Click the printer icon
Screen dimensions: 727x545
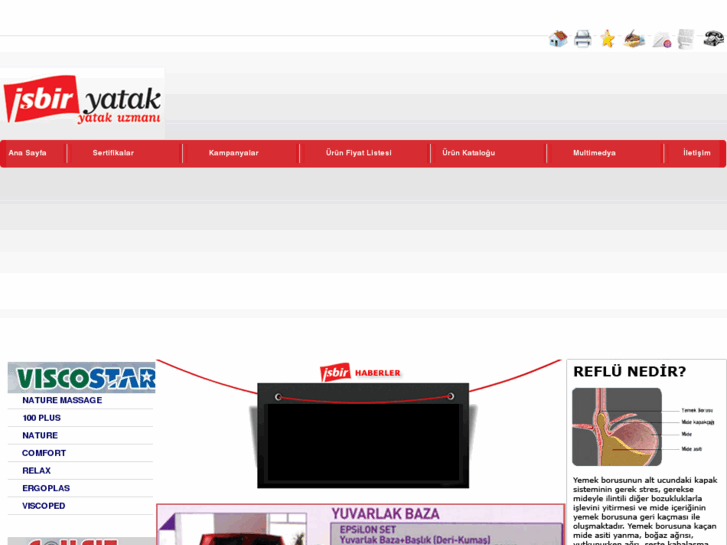click(583, 39)
